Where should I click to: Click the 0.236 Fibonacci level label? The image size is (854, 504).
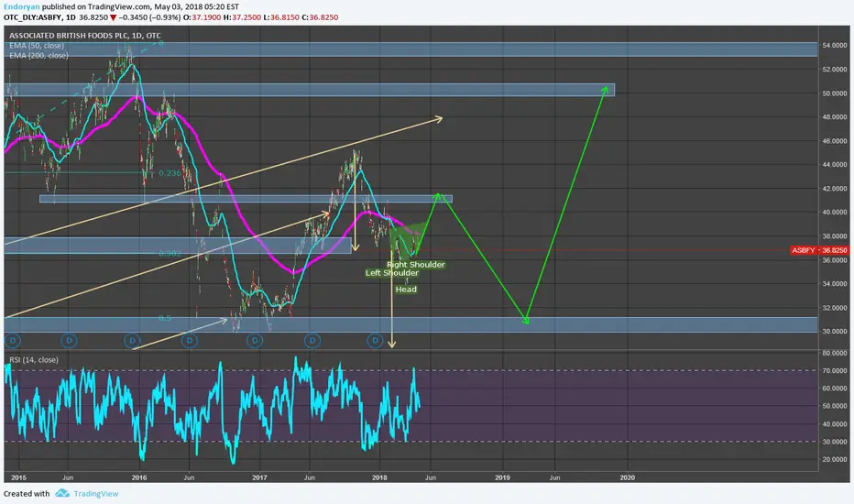(170, 173)
